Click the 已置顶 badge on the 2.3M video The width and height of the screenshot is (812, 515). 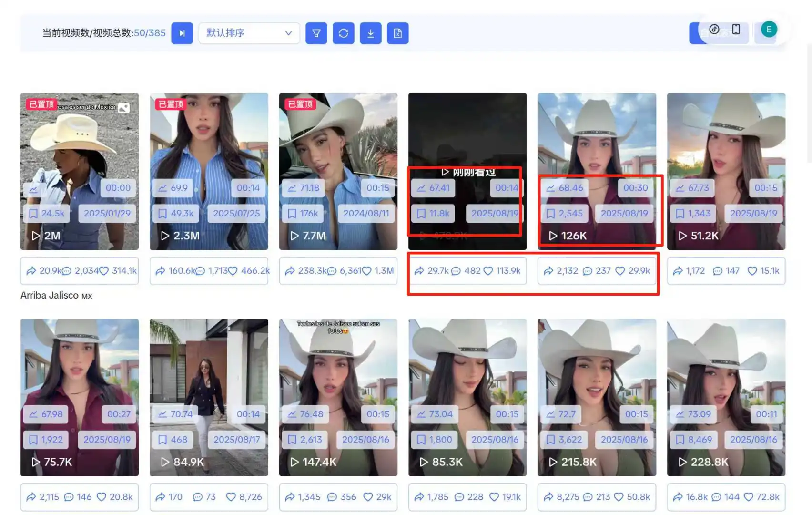pos(171,104)
